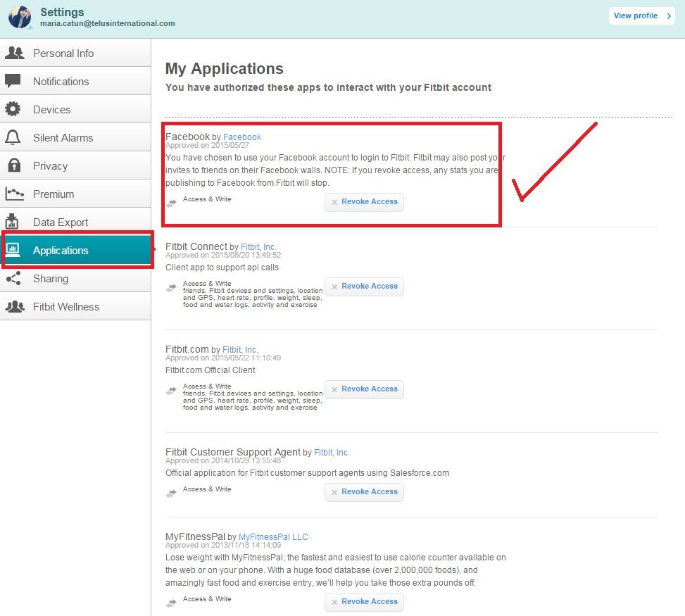
Task: Click the Settings page title
Action: click(x=62, y=12)
